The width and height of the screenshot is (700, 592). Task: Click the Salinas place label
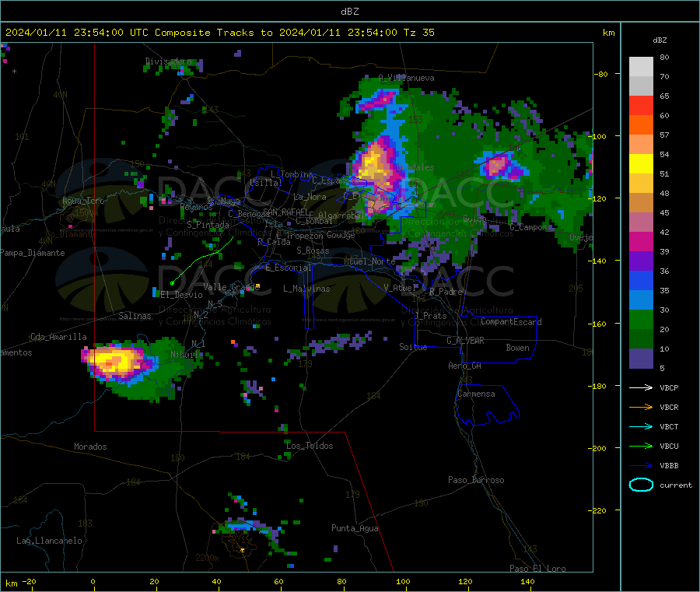[x=135, y=316]
